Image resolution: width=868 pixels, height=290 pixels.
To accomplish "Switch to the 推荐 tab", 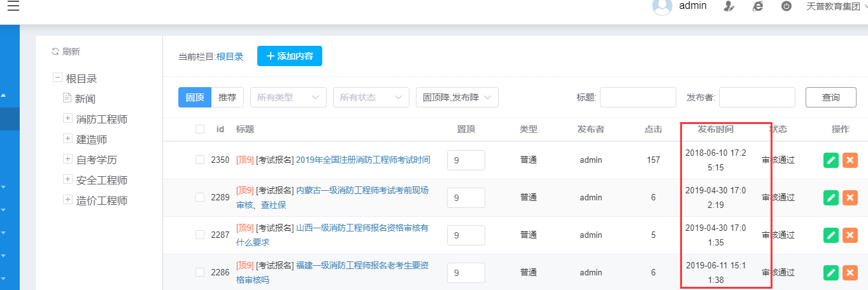I will [x=227, y=97].
